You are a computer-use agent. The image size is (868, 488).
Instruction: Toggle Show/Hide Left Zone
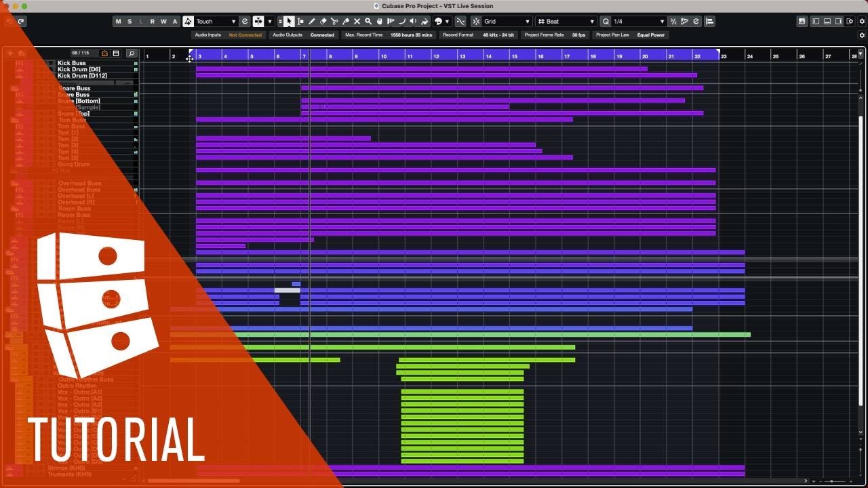(x=816, y=22)
